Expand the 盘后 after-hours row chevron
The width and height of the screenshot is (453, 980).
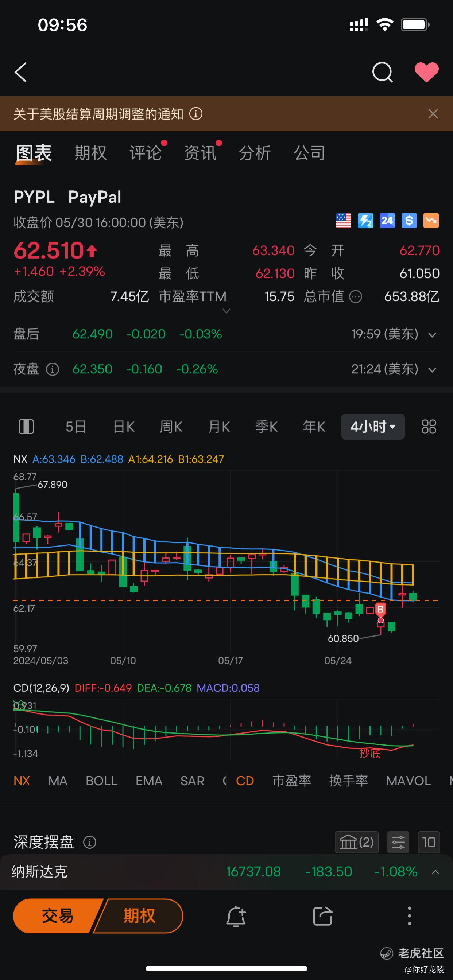pos(432,335)
